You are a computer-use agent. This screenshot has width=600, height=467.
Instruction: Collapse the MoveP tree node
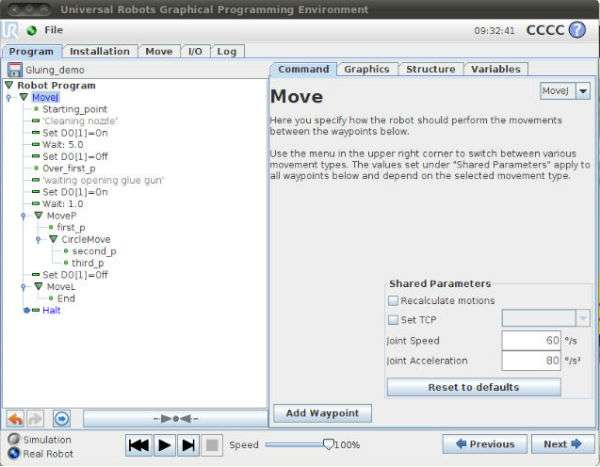click(x=38, y=215)
